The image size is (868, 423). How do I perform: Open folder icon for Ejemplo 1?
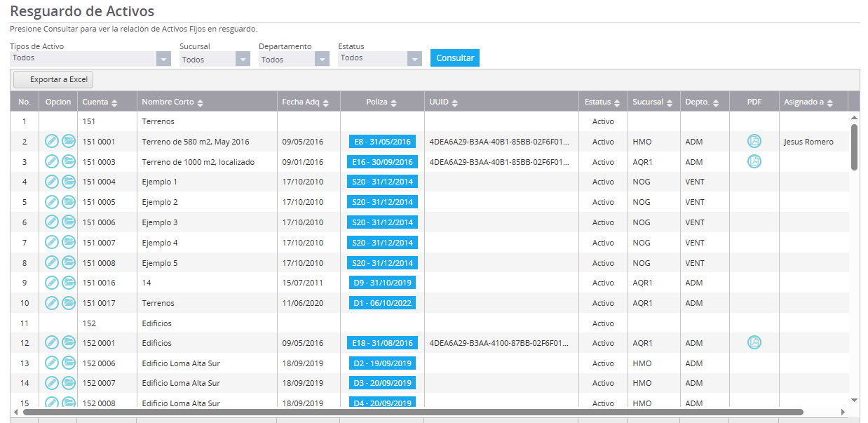pos(69,182)
